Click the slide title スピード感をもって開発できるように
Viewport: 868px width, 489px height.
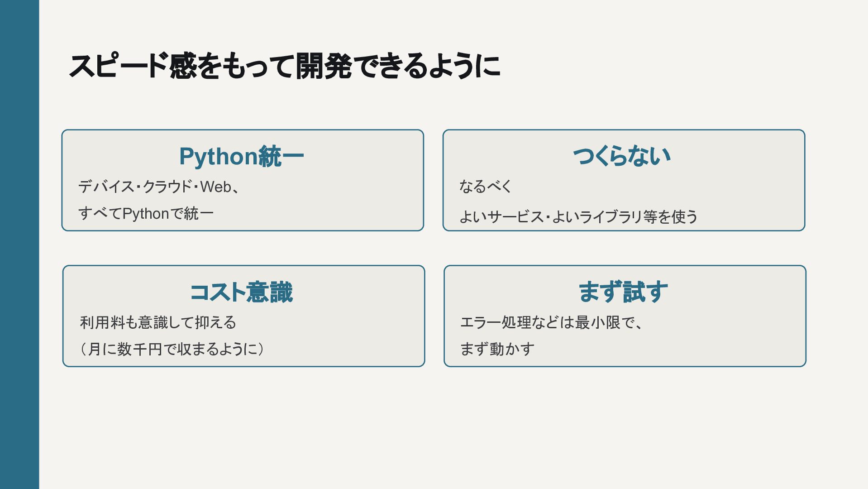point(285,66)
